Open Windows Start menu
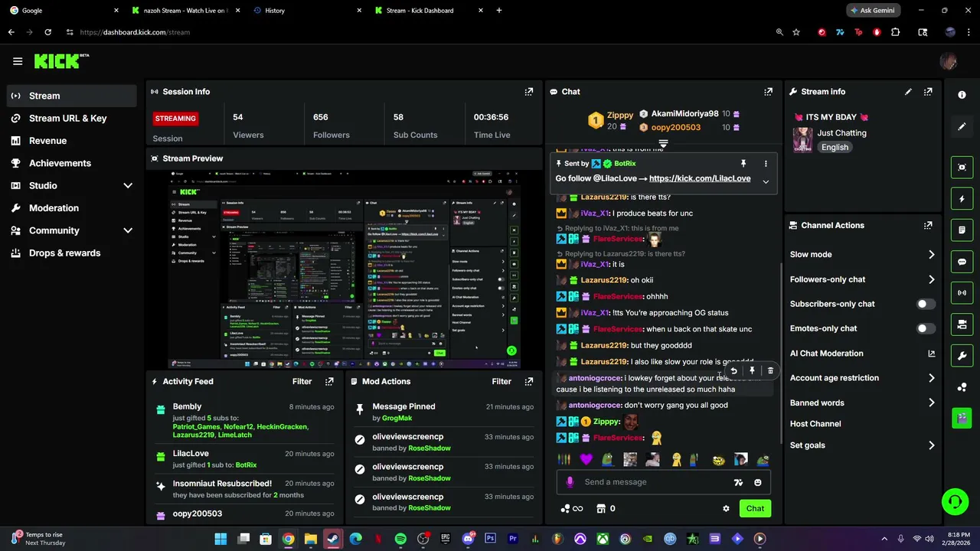 click(220, 539)
